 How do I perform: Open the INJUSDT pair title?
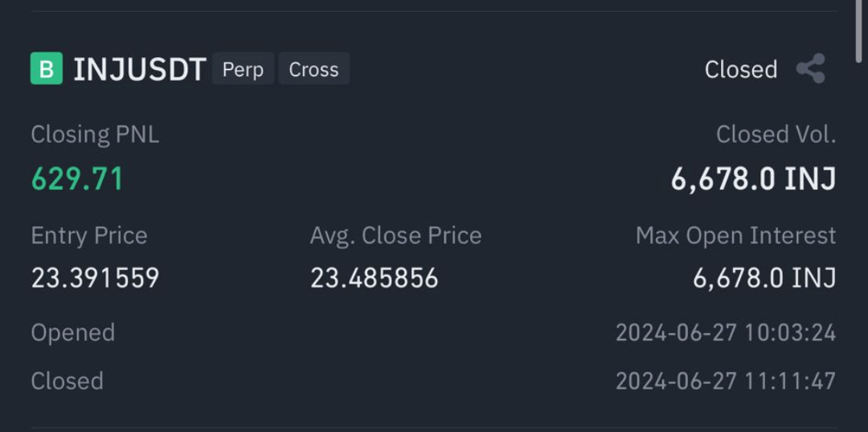[140, 70]
